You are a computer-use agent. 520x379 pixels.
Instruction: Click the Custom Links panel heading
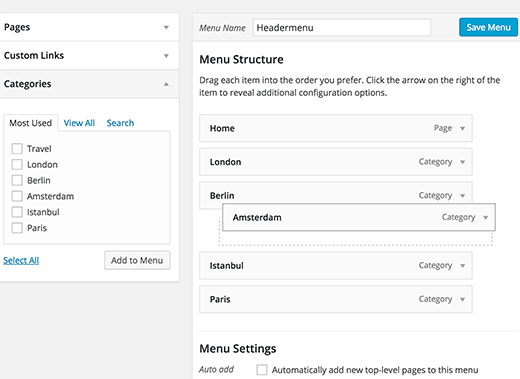34,55
